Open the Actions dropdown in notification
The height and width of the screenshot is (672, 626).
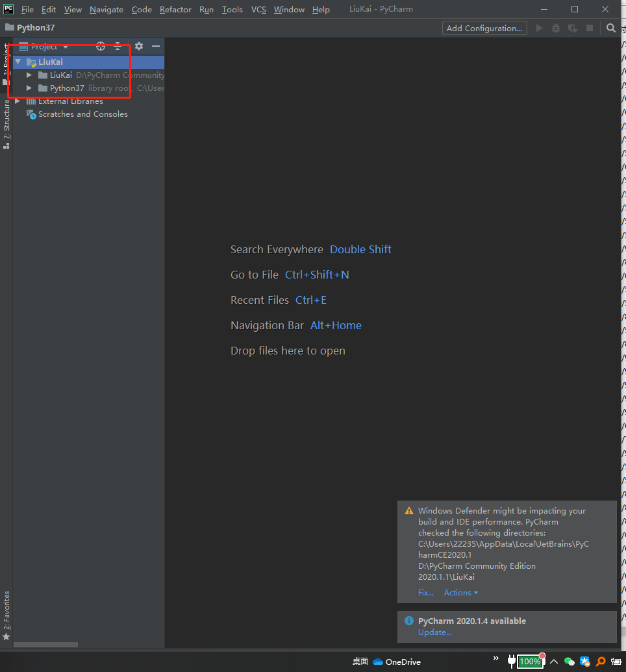461,593
